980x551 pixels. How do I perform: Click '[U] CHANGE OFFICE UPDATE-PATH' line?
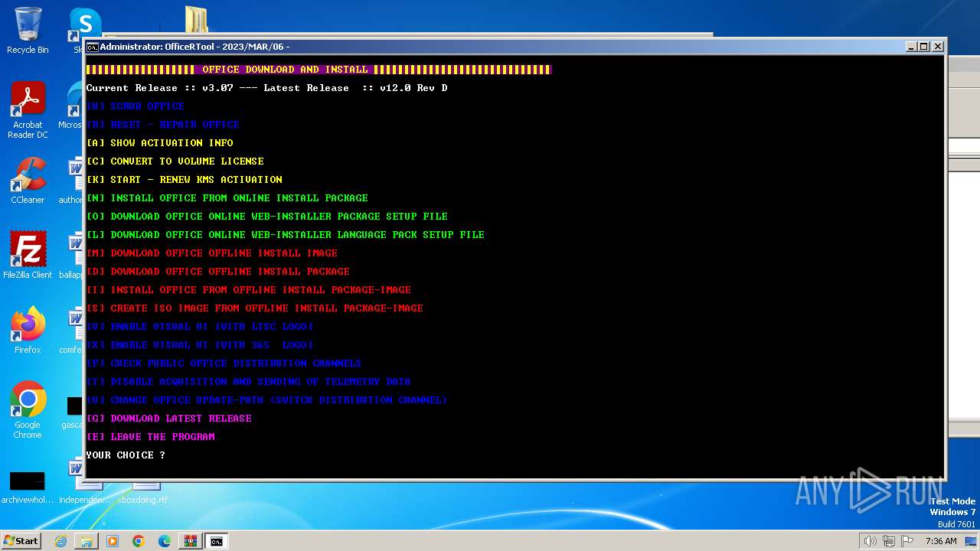(x=266, y=400)
